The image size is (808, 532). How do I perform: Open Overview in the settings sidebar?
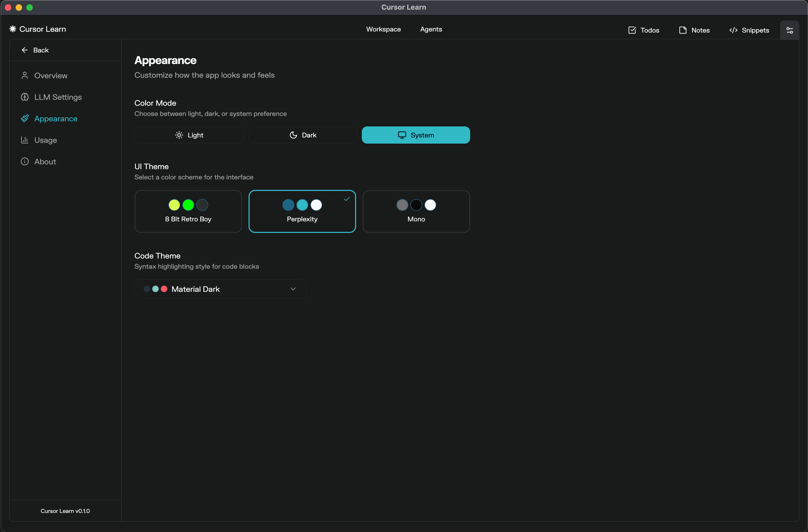51,76
